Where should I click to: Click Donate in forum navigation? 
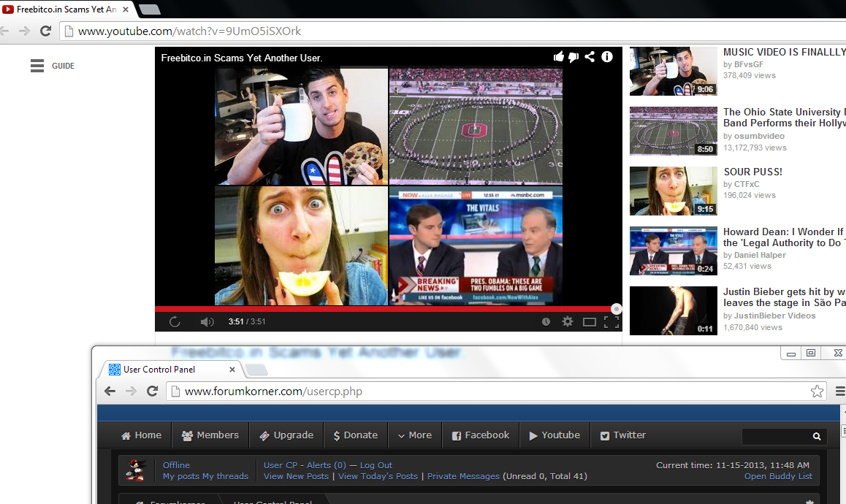(x=356, y=435)
